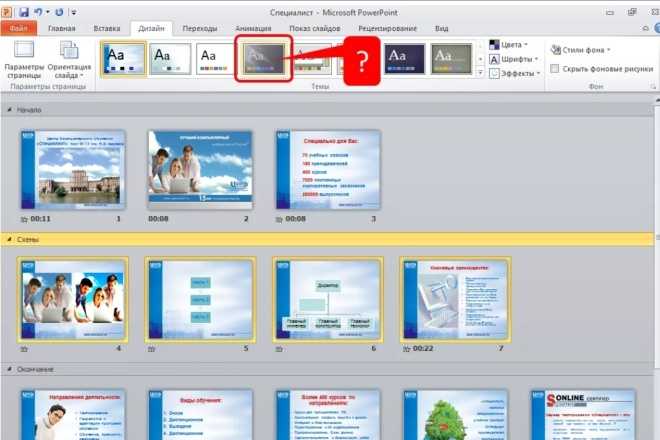
Task: Click animation star icon under slide 1
Action: point(24,219)
